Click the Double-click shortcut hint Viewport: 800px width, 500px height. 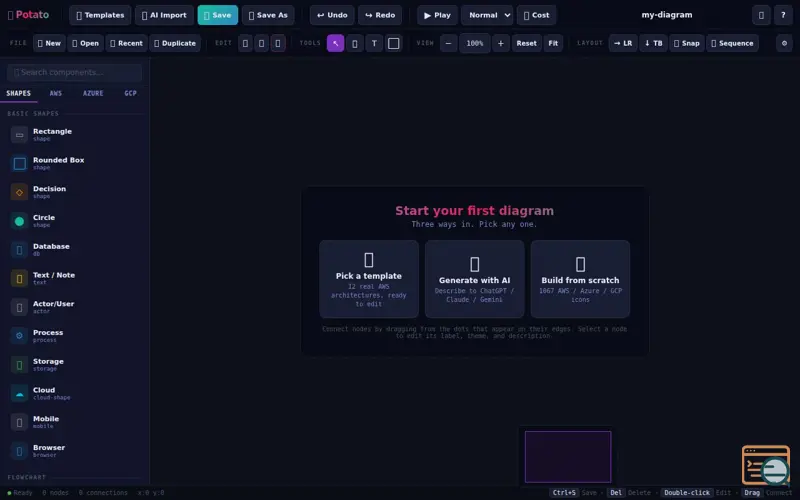687,493
